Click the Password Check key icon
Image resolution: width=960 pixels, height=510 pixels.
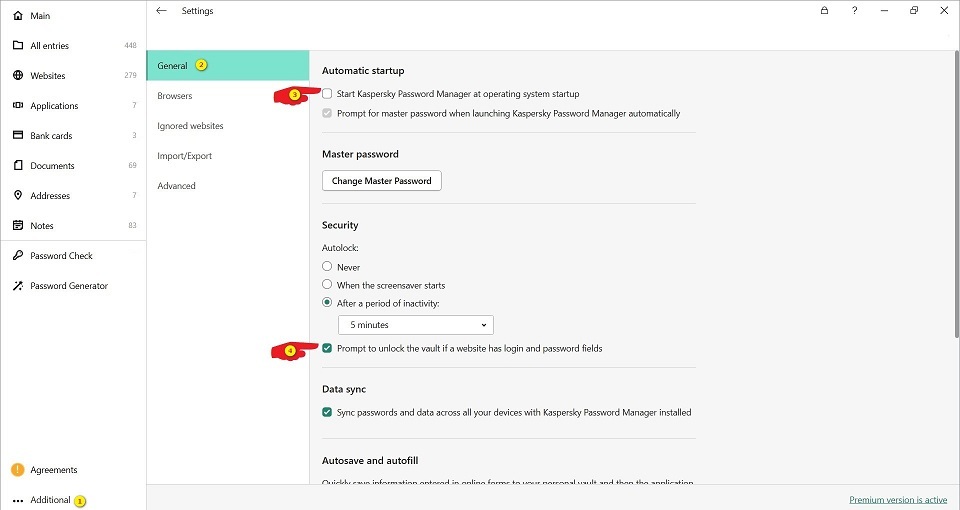coord(18,255)
